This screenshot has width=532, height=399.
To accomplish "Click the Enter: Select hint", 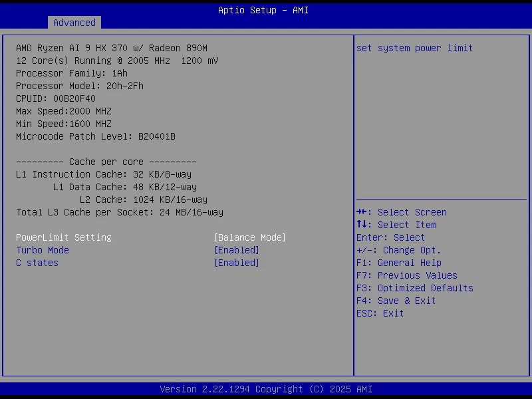I will click(390, 237).
